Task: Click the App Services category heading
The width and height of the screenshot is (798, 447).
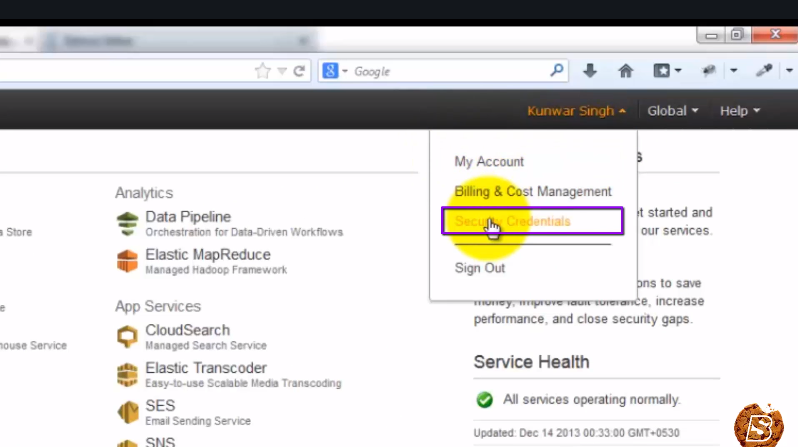Action: click(x=158, y=306)
